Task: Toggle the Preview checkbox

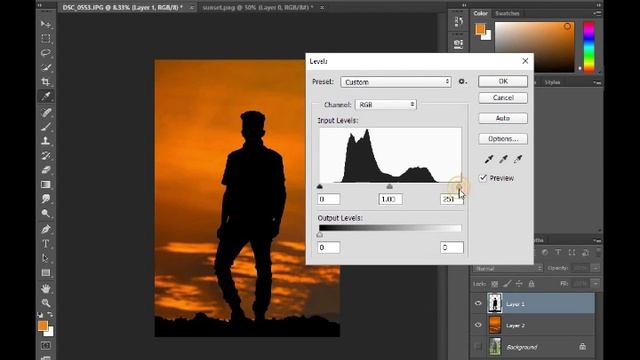Action: pyautogui.click(x=483, y=178)
